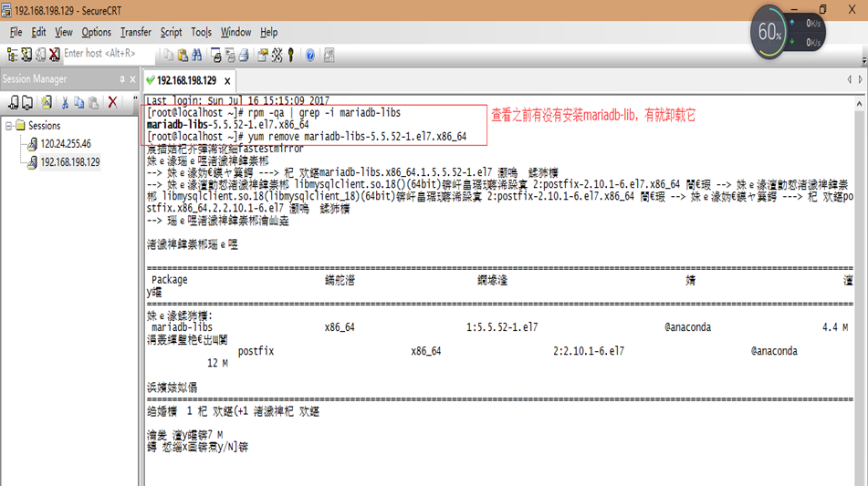
Task: Click '@anaconda' in the mariadb-libs row
Action: (687, 327)
